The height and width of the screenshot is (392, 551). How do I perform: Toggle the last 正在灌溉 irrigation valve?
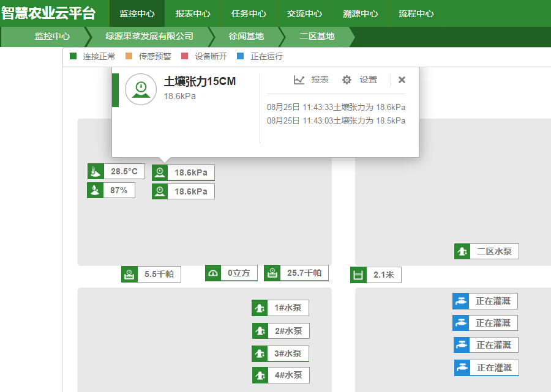(462, 368)
